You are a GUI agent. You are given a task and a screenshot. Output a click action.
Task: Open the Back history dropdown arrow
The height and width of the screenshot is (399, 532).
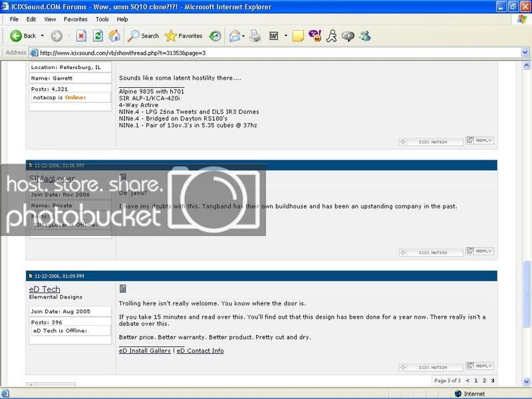[x=43, y=36]
